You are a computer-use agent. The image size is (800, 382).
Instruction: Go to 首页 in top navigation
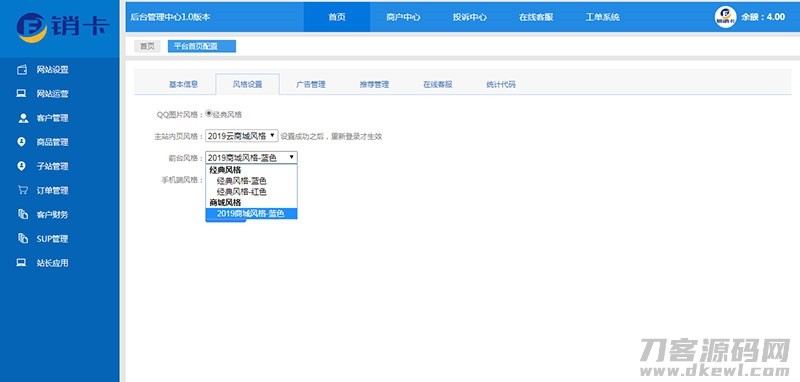(x=337, y=17)
